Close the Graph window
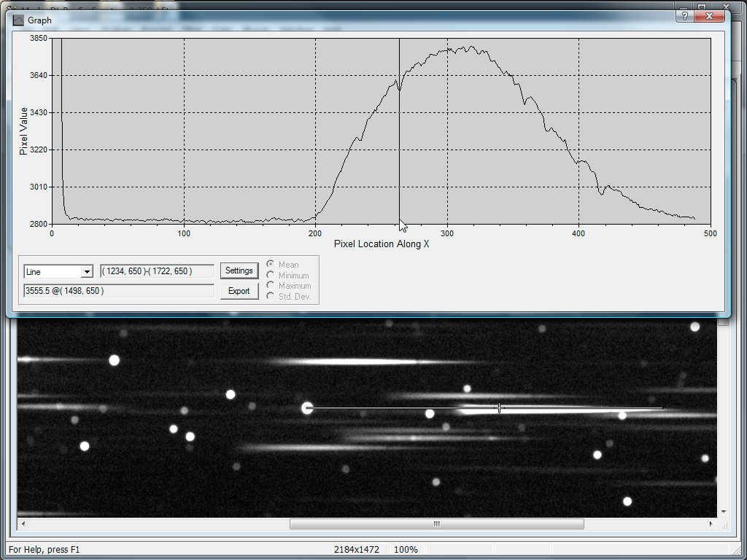This screenshot has width=747, height=560. [709, 16]
